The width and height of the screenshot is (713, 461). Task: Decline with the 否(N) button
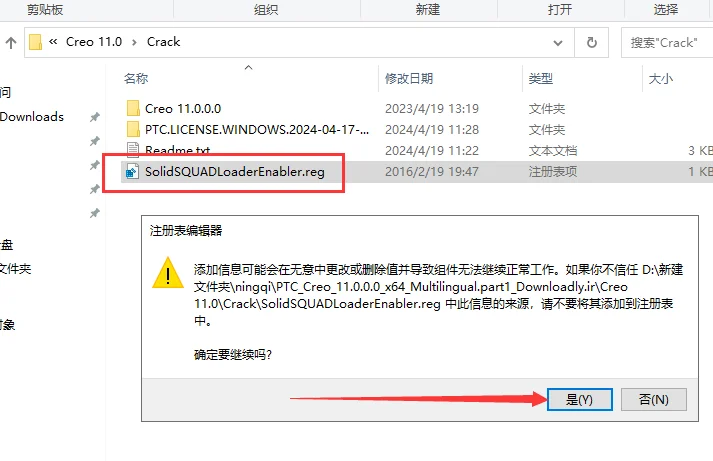coord(653,400)
